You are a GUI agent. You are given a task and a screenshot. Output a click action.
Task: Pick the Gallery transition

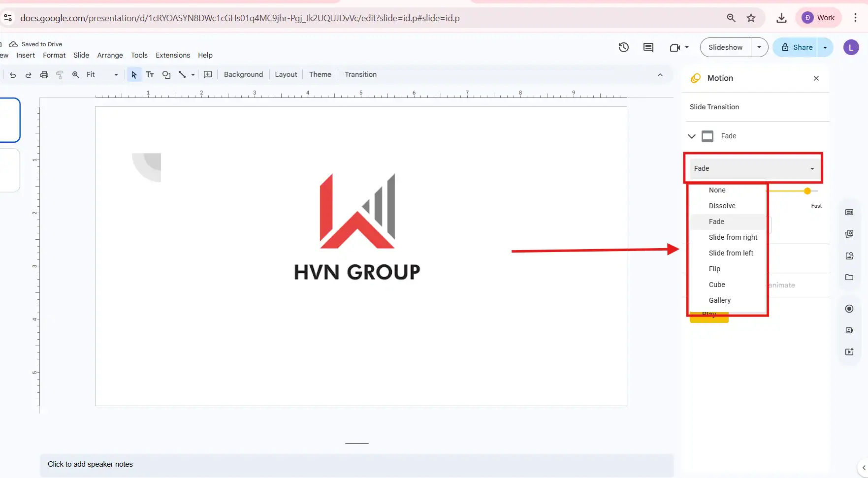pyautogui.click(x=728, y=300)
